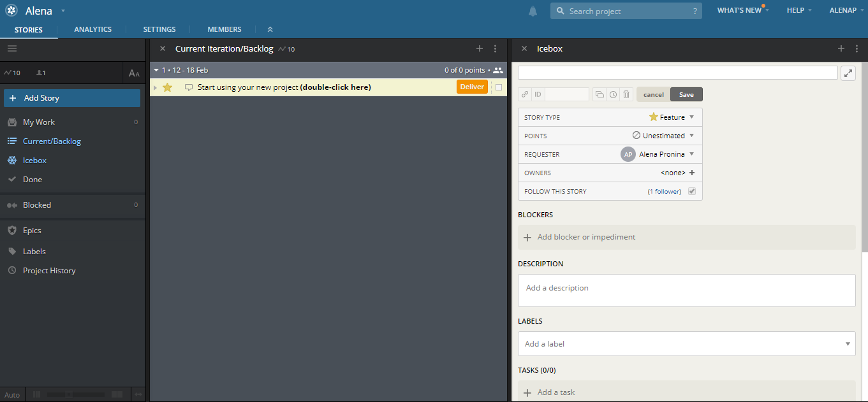Screen dimensions: 868x402
Task: Click the feature star icon on the story
Action: (x=168, y=87)
